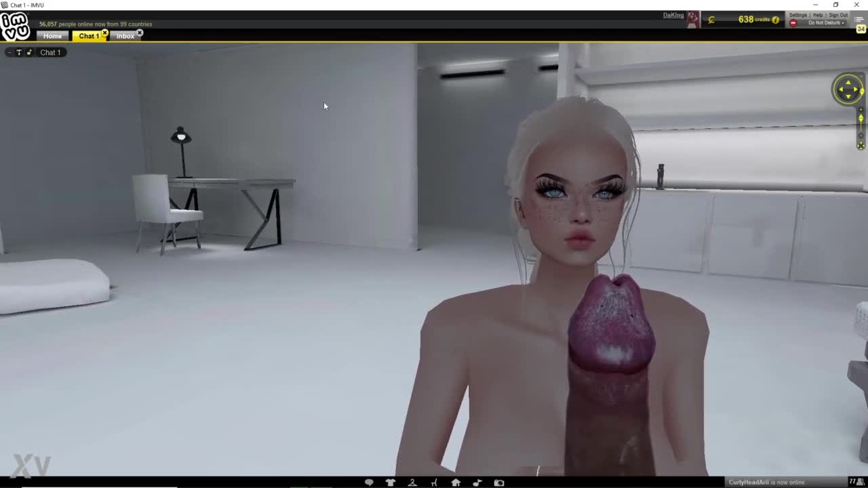Click the Sign Out link
The height and width of the screenshot is (488, 868).
click(838, 15)
